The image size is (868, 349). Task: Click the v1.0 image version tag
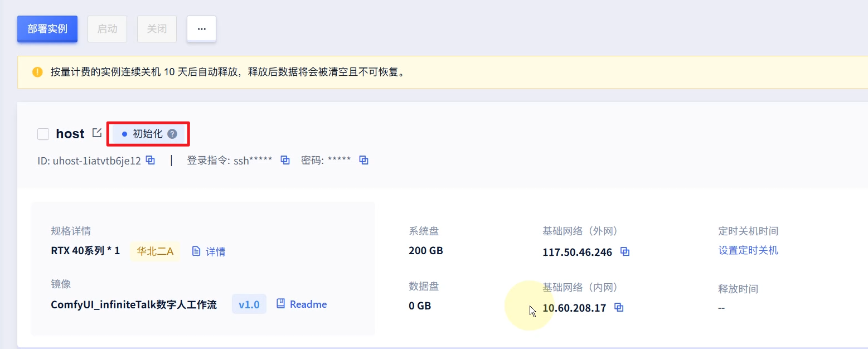coord(249,304)
